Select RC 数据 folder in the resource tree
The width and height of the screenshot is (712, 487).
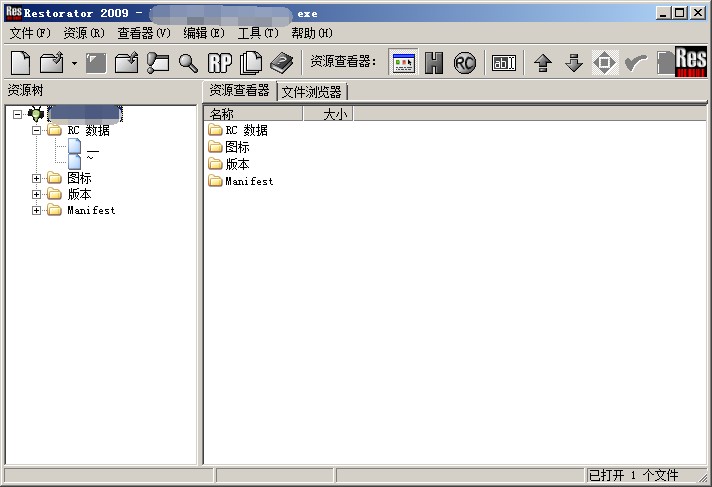point(89,130)
